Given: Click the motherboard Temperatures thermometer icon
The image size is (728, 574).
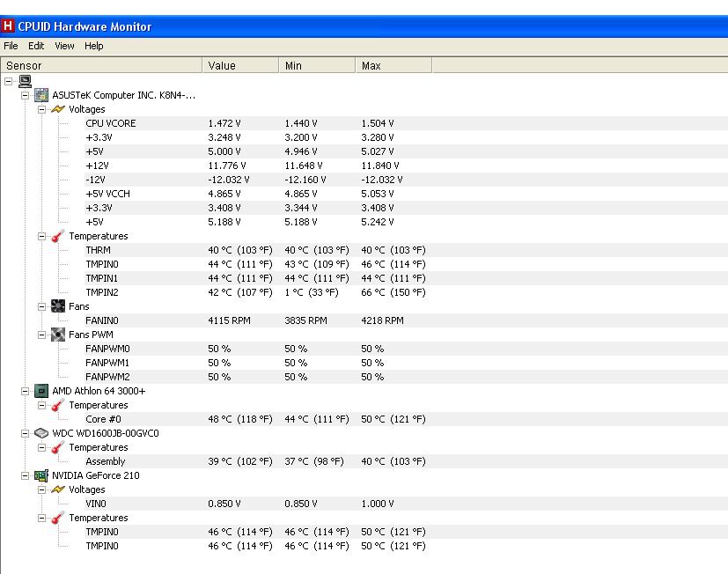Looking at the screenshot, I should (x=57, y=236).
